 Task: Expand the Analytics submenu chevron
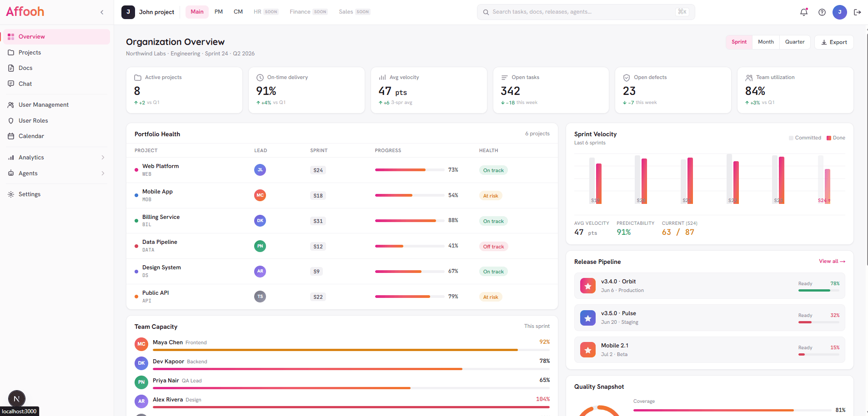click(x=103, y=158)
